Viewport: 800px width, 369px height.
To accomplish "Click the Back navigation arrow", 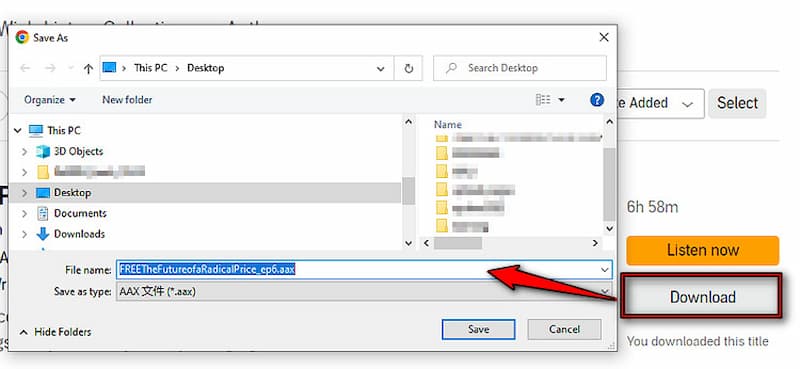I will [x=25, y=68].
